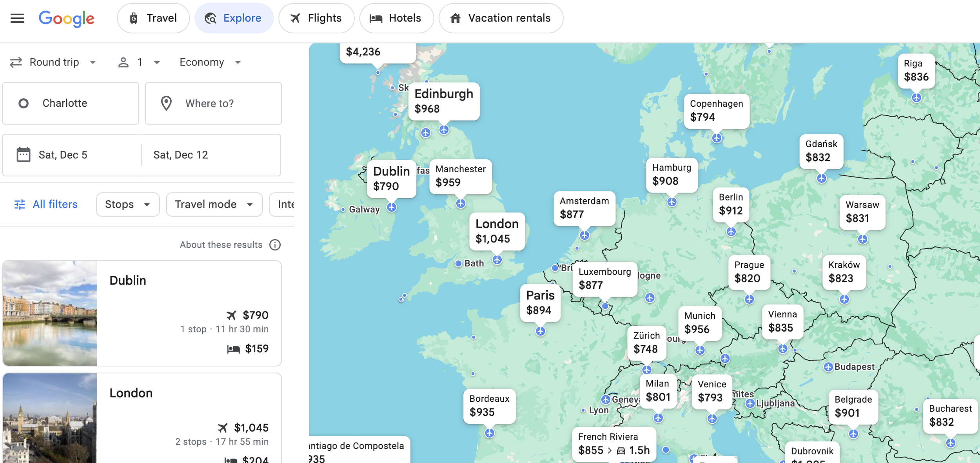The height and width of the screenshot is (463, 980).
Task: Open the About these results link
Action: click(221, 245)
